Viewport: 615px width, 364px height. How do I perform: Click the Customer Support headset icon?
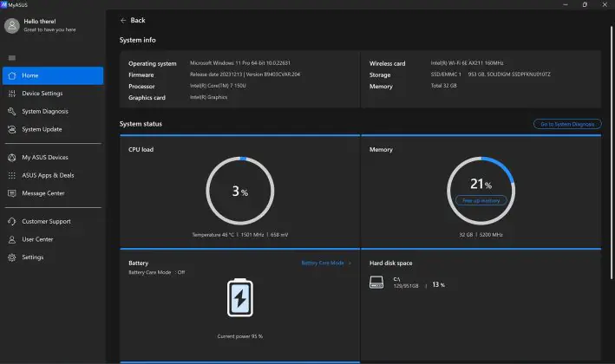click(x=12, y=221)
